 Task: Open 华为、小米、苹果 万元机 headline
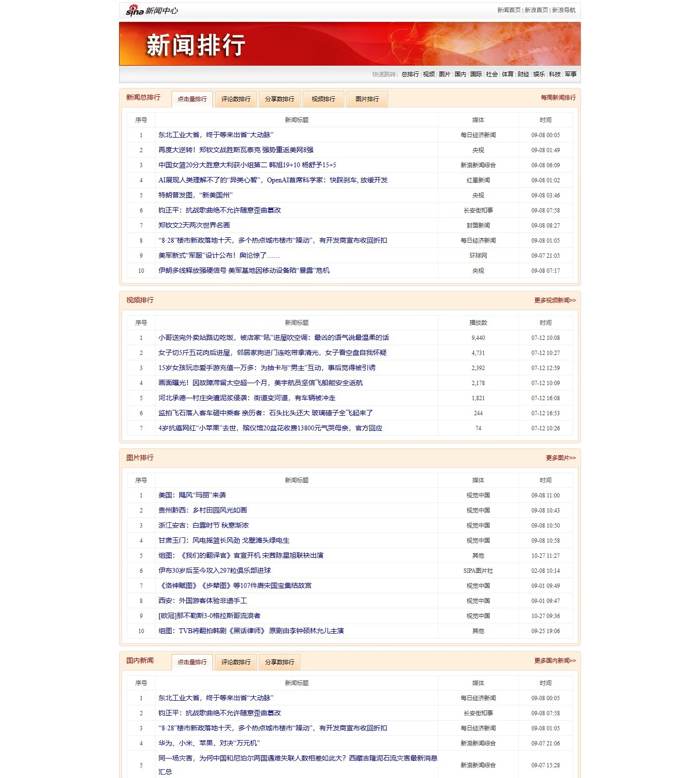[209, 743]
